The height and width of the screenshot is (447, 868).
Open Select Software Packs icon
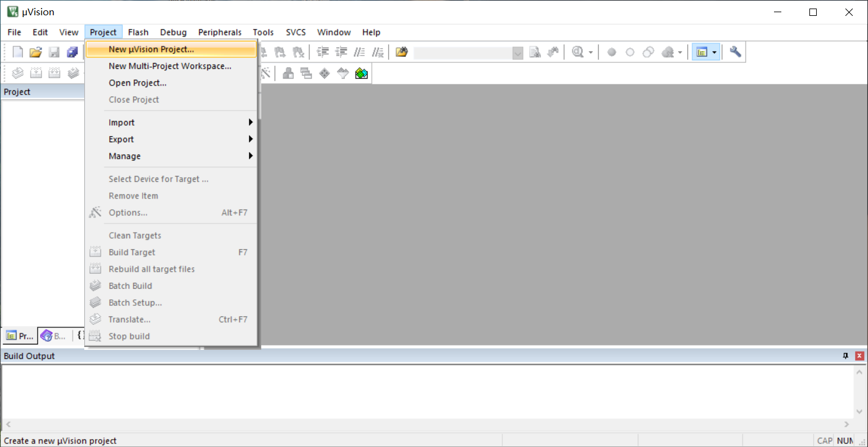pos(343,73)
